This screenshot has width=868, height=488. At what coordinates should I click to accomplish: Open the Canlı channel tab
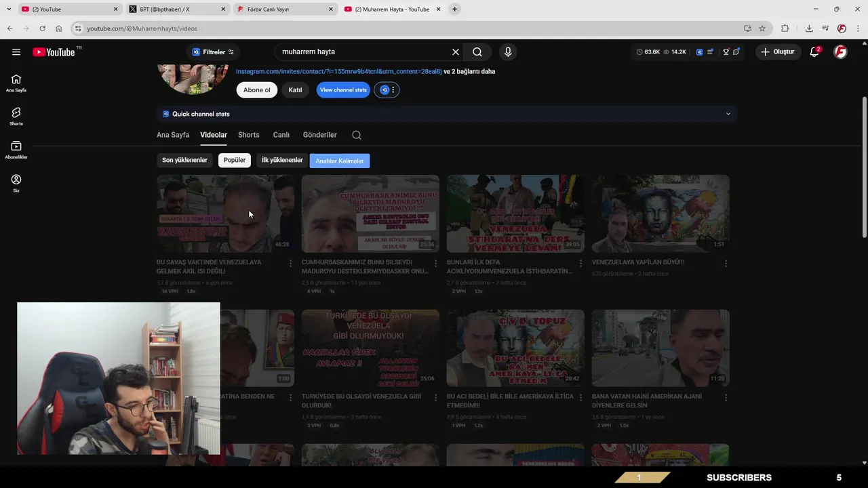point(281,135)
